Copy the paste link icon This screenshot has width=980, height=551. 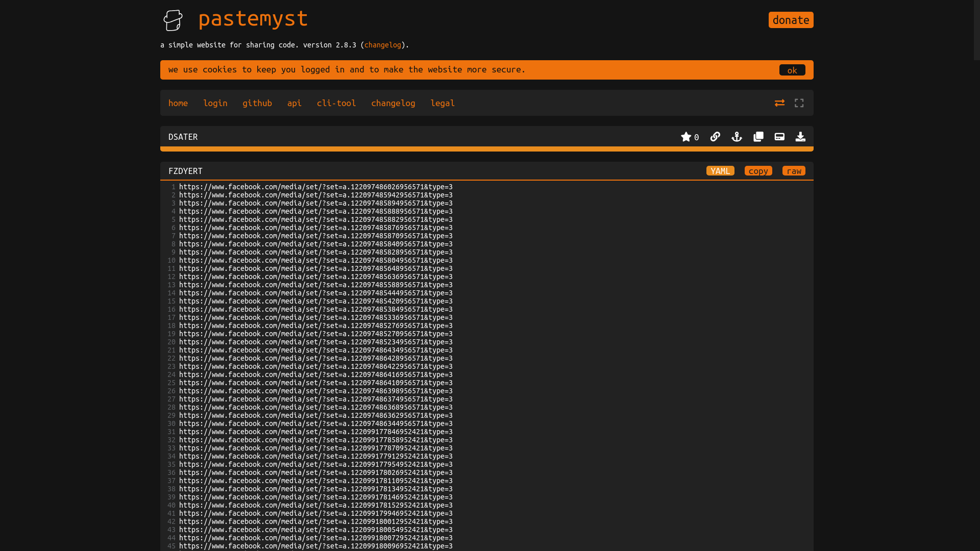tap(715, 137)
